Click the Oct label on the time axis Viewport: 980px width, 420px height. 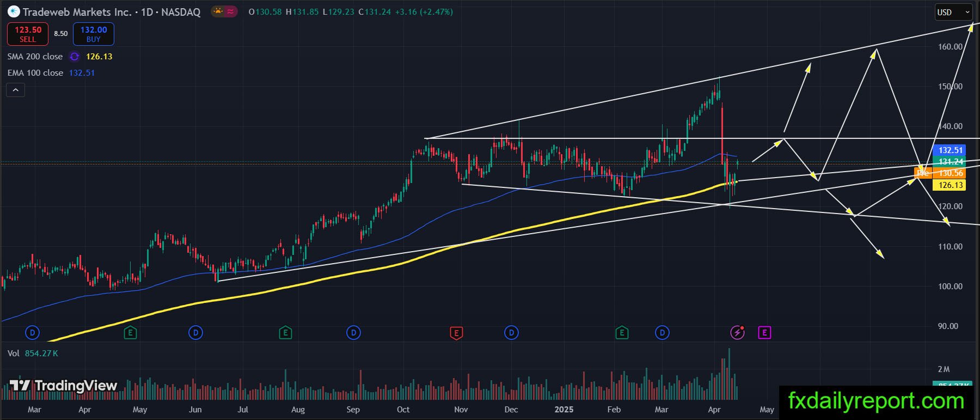coord(403,410)
